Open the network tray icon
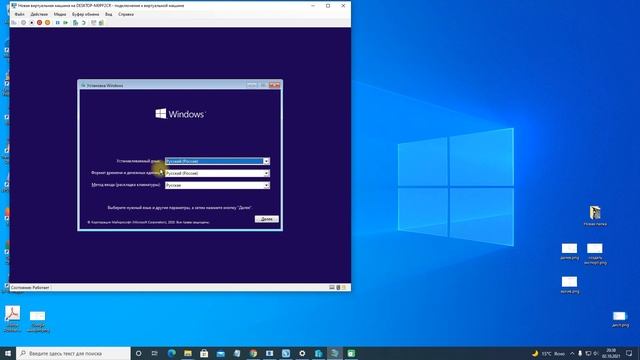The height and width of the screenshot is (360, 640). coord(588,353)
